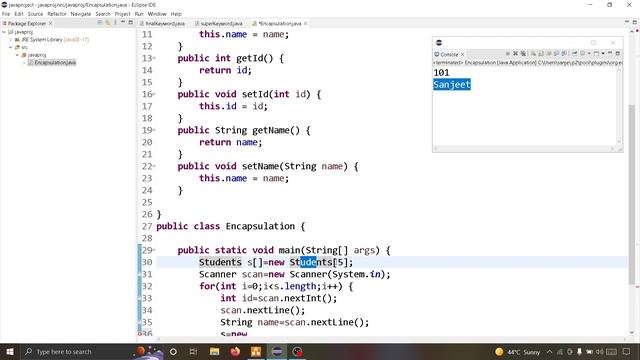Click the editor horizontal scrollbar
The width and height of the screenshot is (640, 360).
click(392, 339)
